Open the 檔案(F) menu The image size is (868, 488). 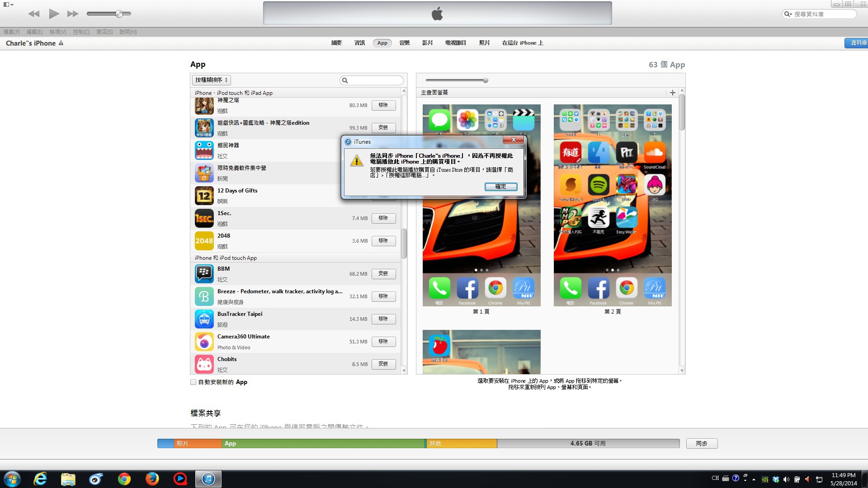(x=12, y=32)
